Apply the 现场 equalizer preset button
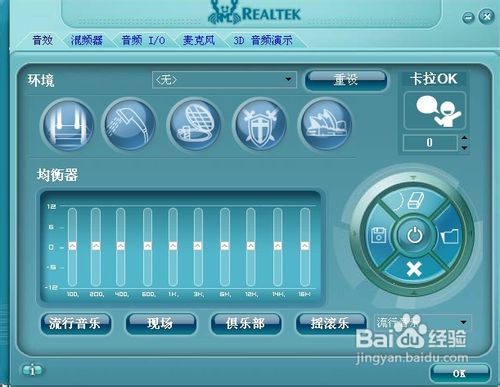Viewport: 500px width, 387px height. click(161, 323)
